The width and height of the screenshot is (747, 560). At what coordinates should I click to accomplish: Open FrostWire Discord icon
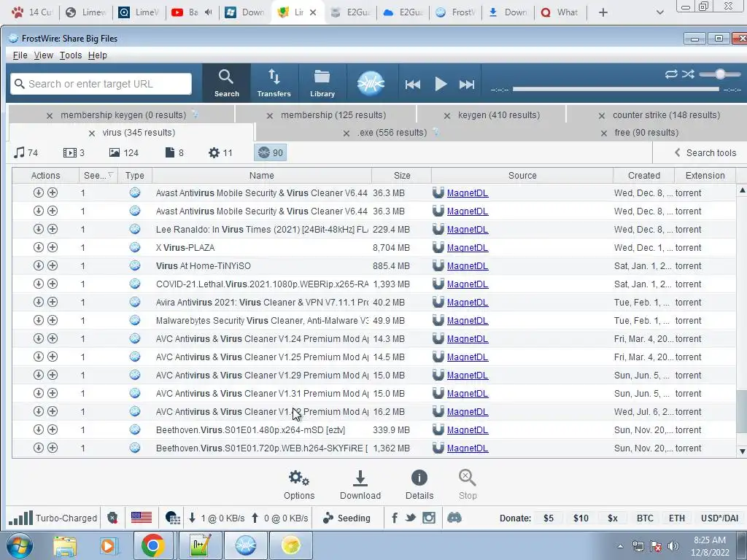coord(454,518)
